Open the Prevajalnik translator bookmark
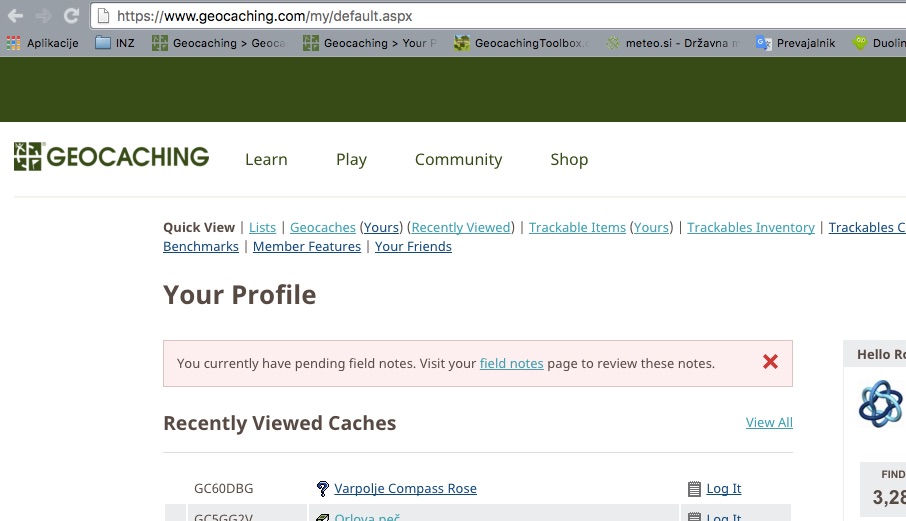This screenshot has width=906, height=521. pos(796,43)
